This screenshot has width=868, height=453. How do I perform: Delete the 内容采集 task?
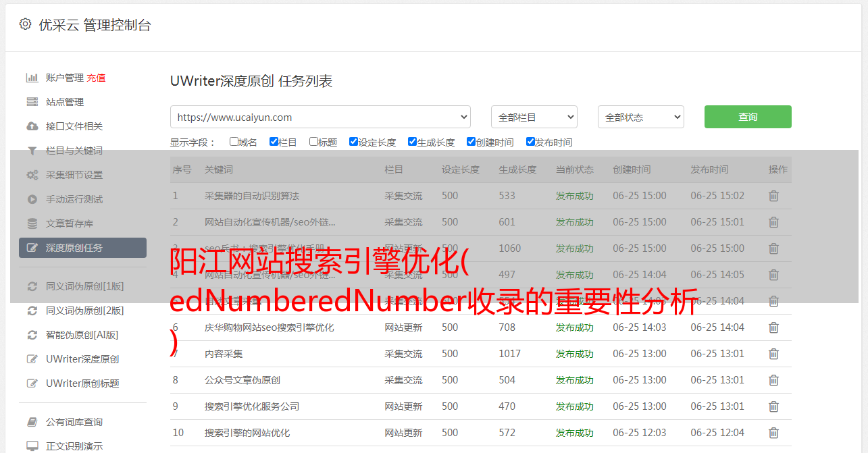(773, 354)
